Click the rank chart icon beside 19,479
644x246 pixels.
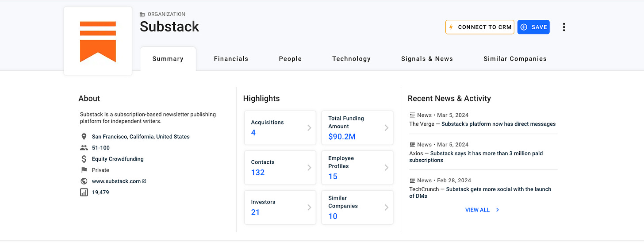[84, 192]
